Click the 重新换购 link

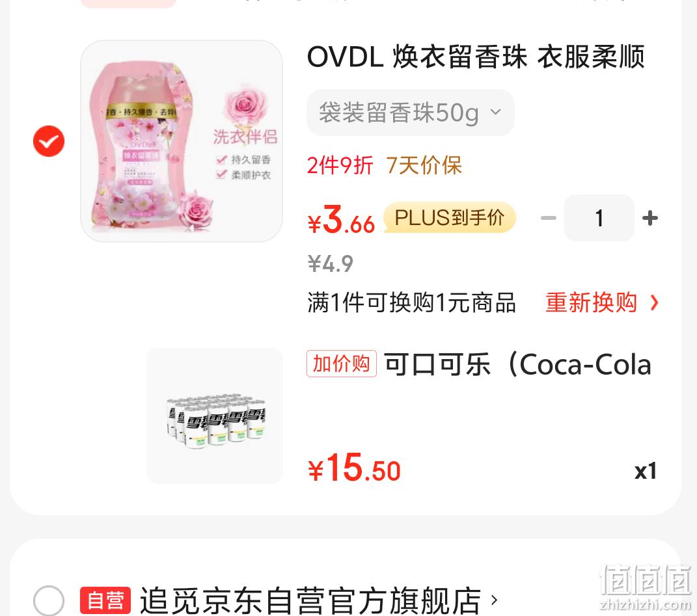(591, 302)
